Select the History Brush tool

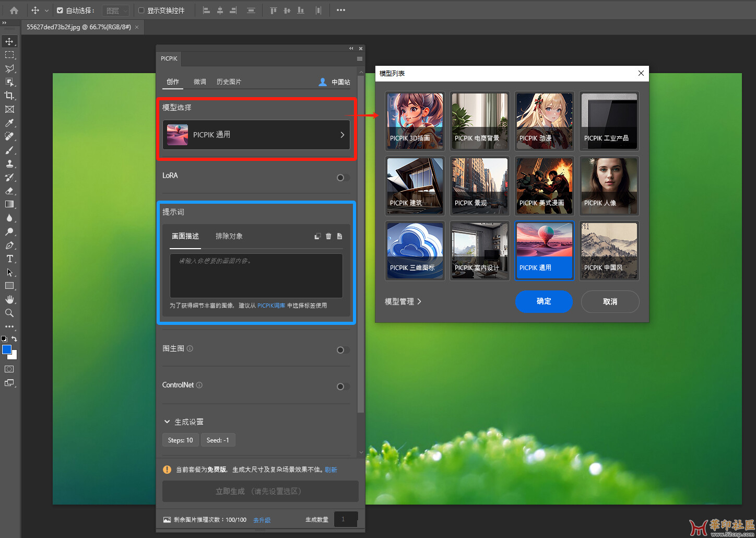click(9, 177)
